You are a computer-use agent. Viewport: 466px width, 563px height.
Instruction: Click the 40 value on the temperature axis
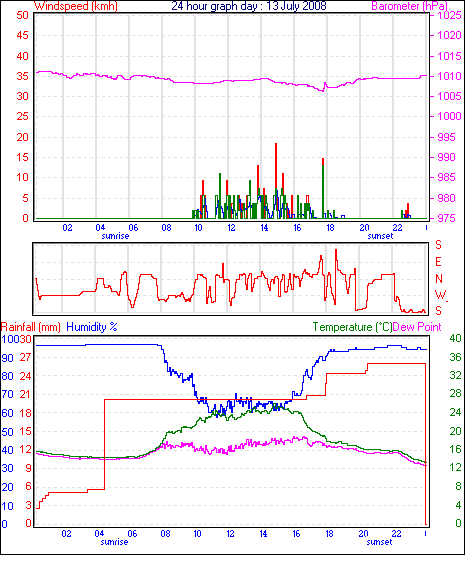[456, 338]
